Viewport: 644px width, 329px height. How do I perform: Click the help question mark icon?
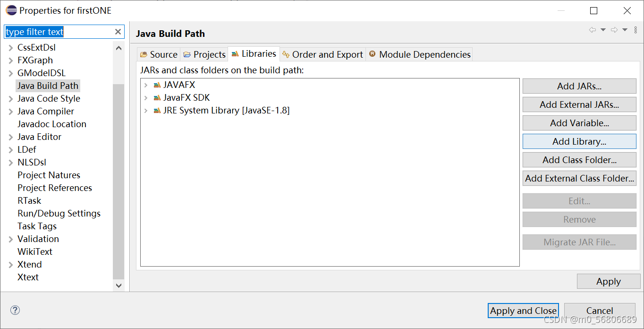pos(15,310)
